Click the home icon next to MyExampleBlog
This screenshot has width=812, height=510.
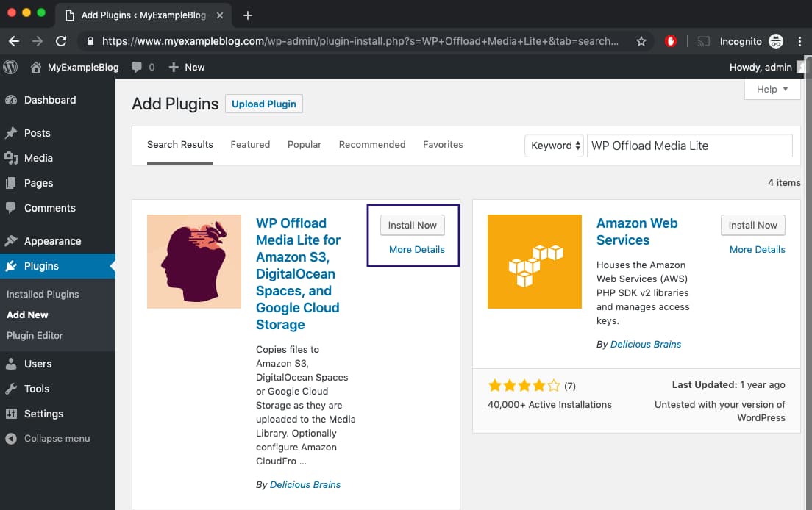[x=36, y=68]
